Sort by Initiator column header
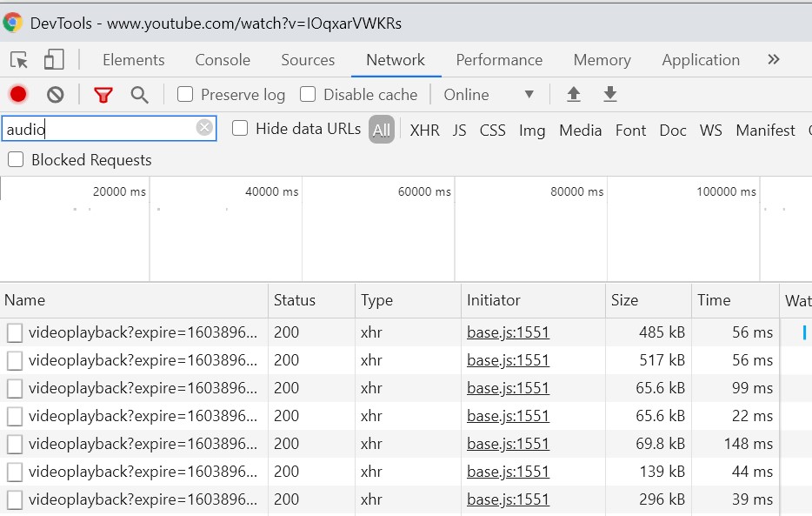 pyautogui.click(x=534, y=300)
